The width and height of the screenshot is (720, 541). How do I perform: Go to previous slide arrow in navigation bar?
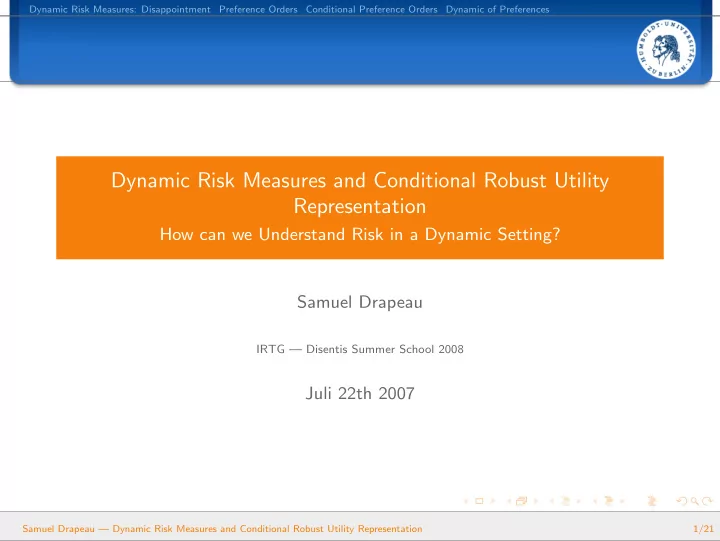pos(466,501)
